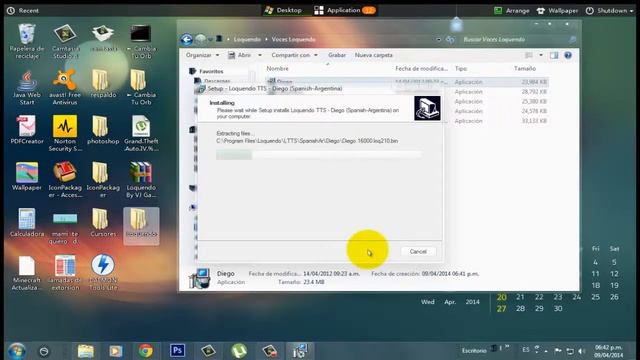Viewport: 640px width, 360px height.
Task: Launch Norton Security Scan icon
Action: [x=65, y=133]
